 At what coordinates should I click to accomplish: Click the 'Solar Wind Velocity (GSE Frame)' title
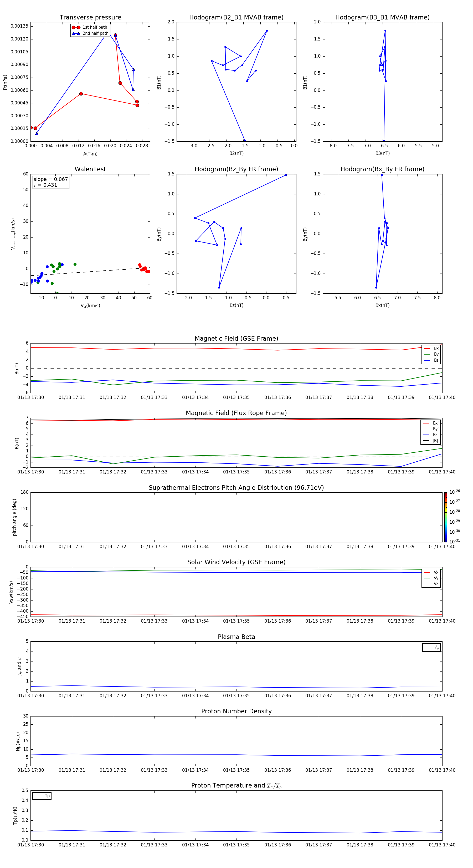click(x=236, y=562)
